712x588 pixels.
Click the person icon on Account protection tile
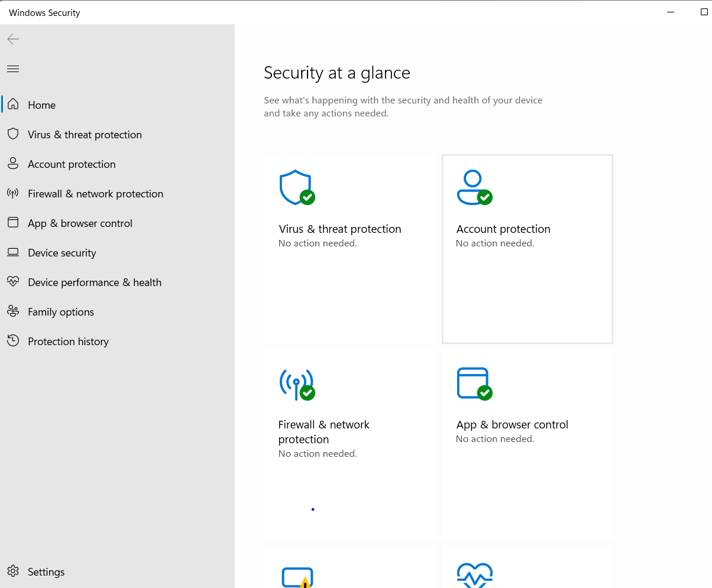pyautogui.click(x=472, y=187)
